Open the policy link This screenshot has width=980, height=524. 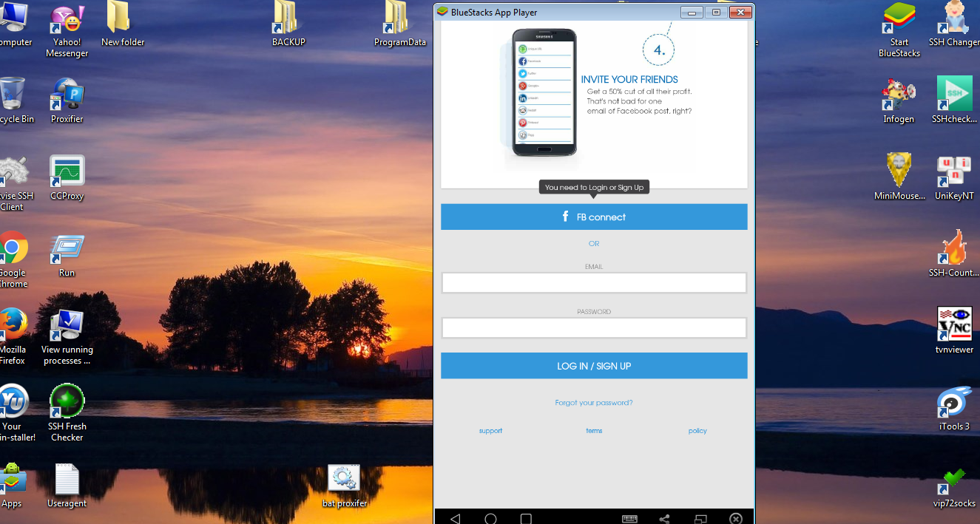[x=697, y=431]
